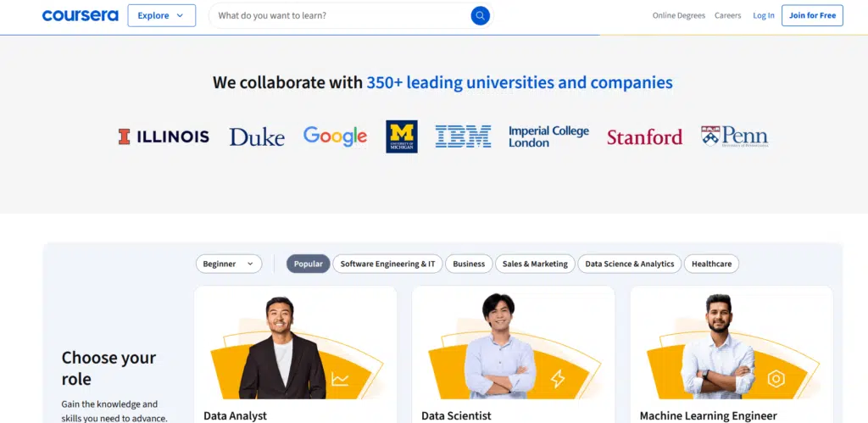Screen dimensions: 868x423
Task: Click the Stanford logo
Action: click(644, 137)
